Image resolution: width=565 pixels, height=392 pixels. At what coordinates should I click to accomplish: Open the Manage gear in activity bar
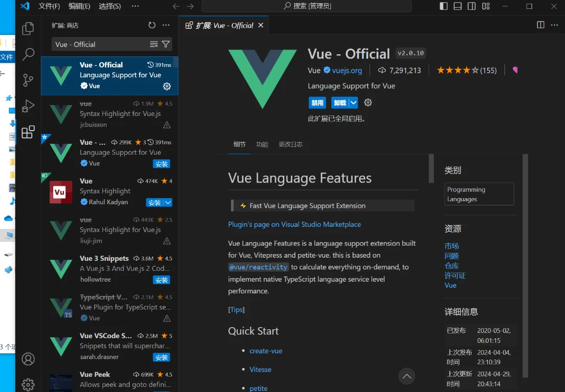tap(28, 385)
